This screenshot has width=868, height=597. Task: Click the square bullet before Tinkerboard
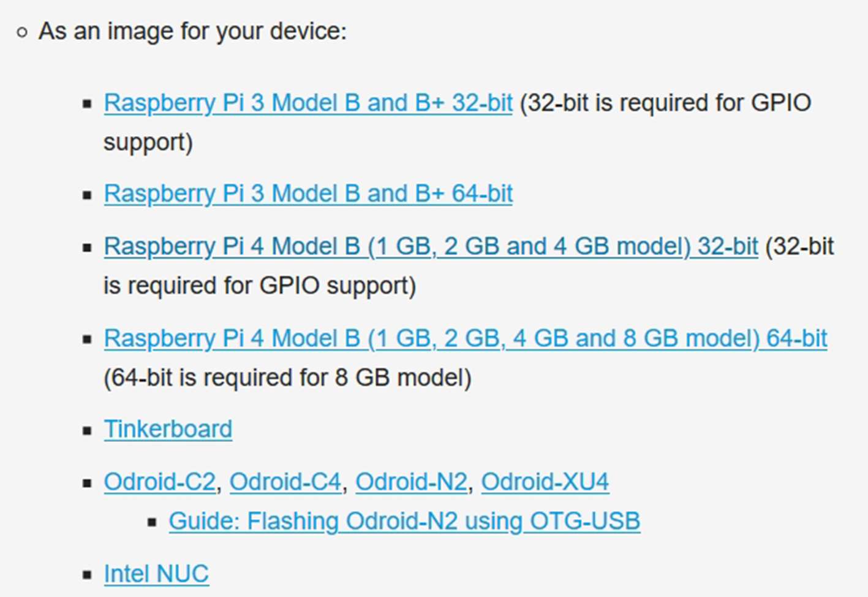[87, 430]
